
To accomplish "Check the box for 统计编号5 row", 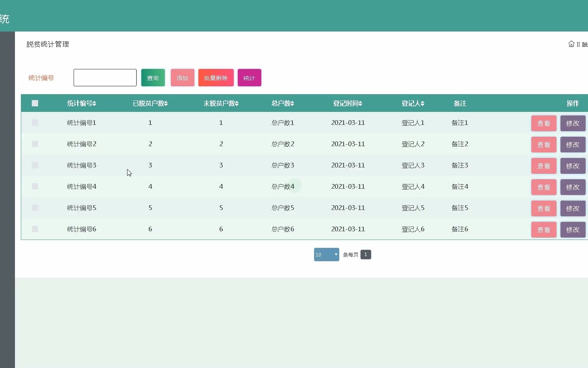I will (35, 208).
